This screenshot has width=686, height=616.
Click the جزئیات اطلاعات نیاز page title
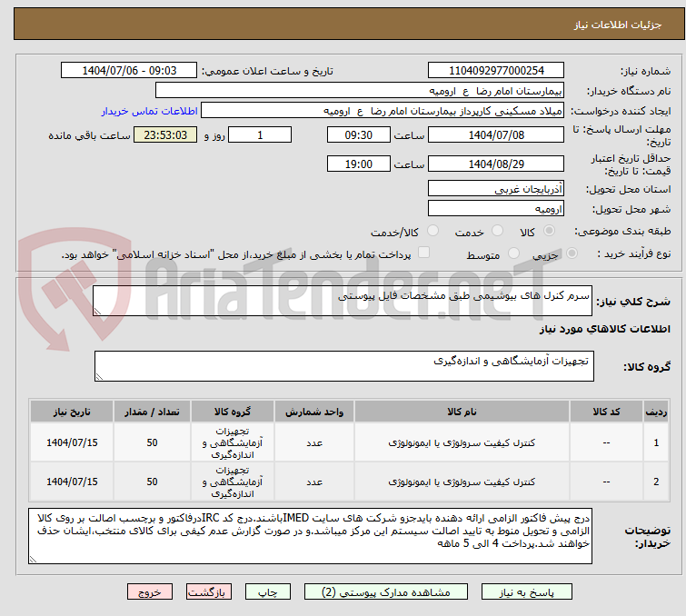click(617, 25)
